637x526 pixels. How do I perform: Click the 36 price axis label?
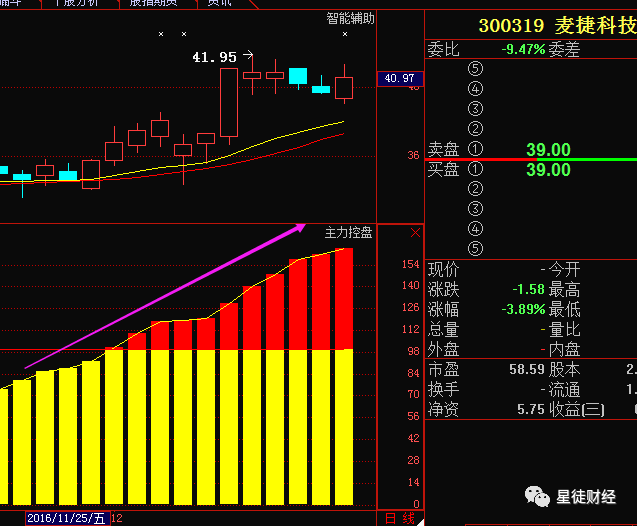(413, 155)
